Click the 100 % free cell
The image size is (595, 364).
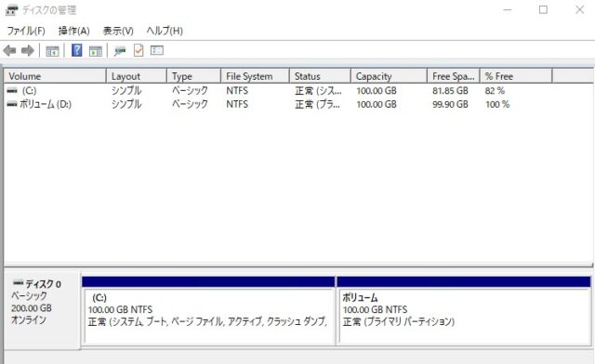coord(497,104)
